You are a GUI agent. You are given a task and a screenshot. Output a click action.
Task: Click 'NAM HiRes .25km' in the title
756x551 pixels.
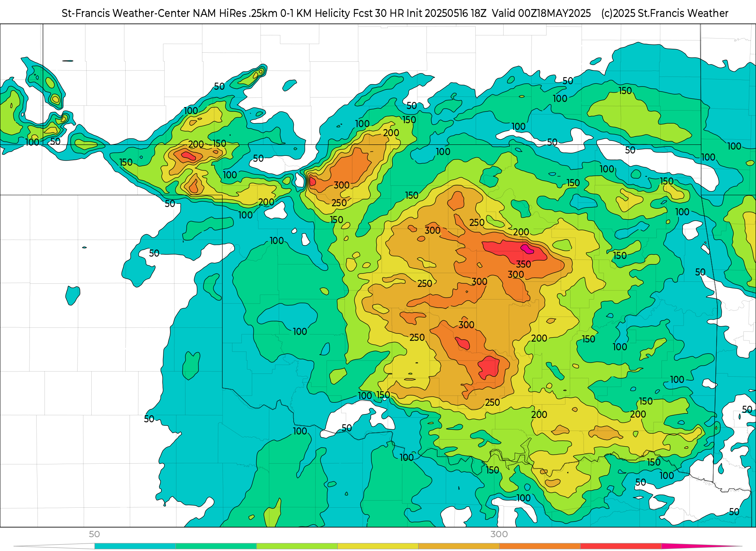pos(235,13)
